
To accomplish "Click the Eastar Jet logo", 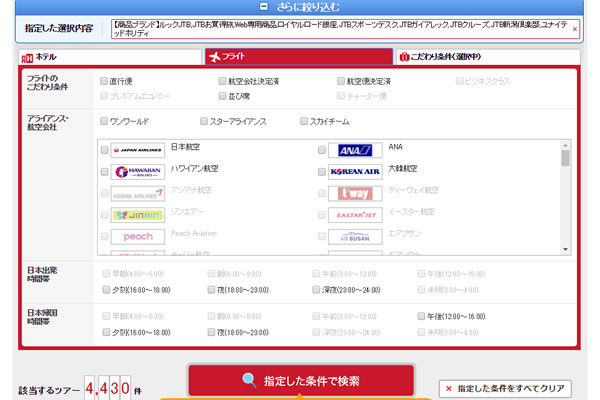I will [355, 215].
